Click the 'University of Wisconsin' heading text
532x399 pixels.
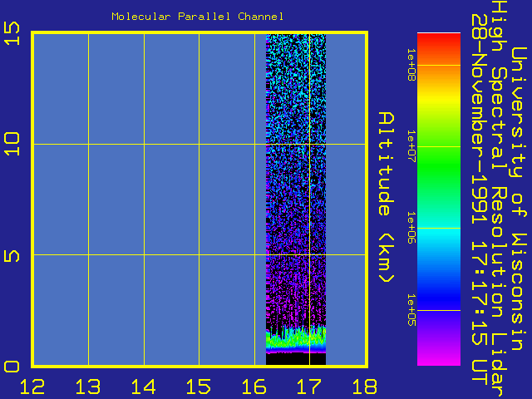click(519, 199)
